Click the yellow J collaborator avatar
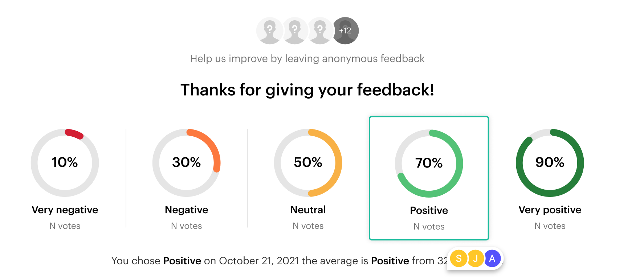This screenshot has width=644, height=277. pos(476,259)
